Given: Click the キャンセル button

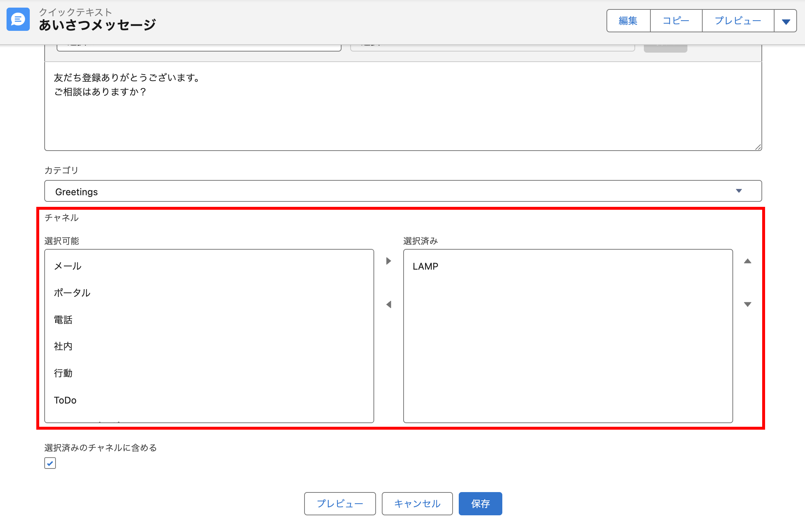Looking at the screenshot, I should click(417, 504).
